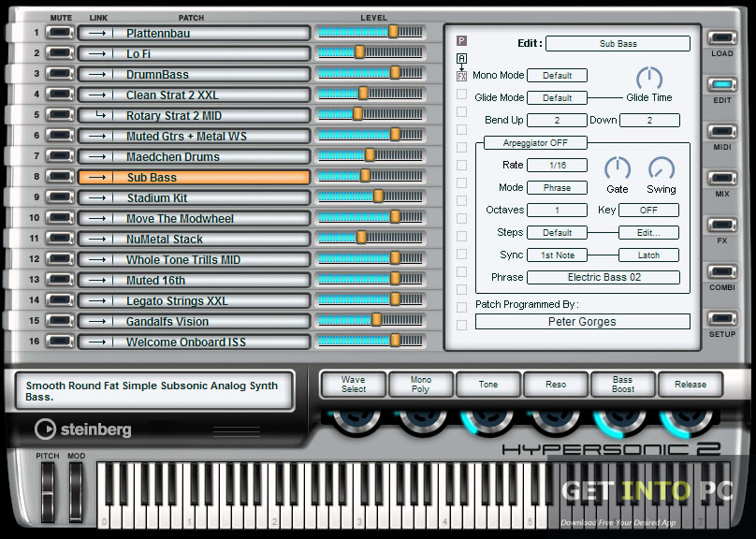Switch to the COMBI page
756x539 pixels.
pyautogui.click(x=721, y=271)
